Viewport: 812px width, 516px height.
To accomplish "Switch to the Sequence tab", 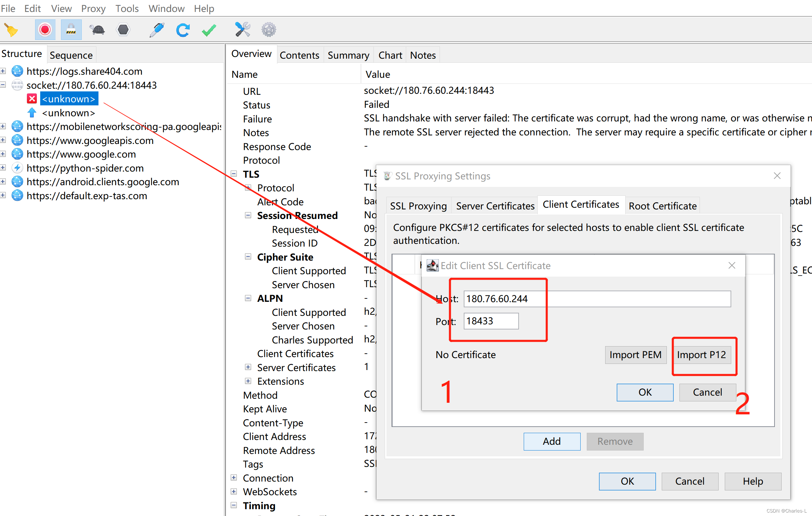I will click(71, 55).
